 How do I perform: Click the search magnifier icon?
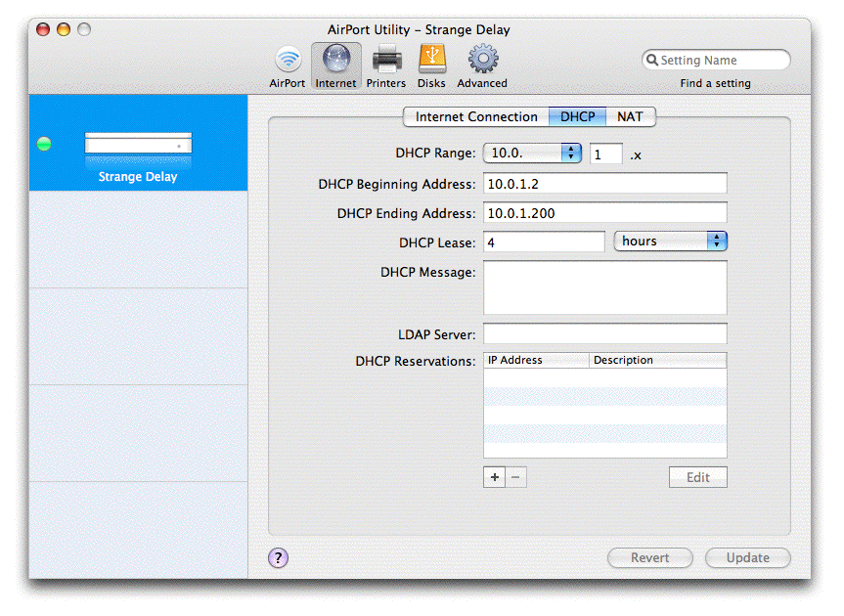point(651,61)
